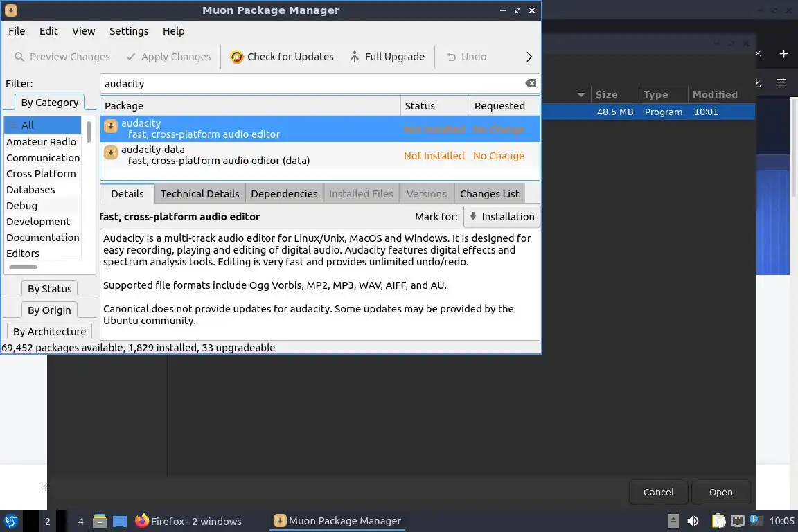798x532 pixels.
Task: Expand the By Category section
Action: [49, 103]
